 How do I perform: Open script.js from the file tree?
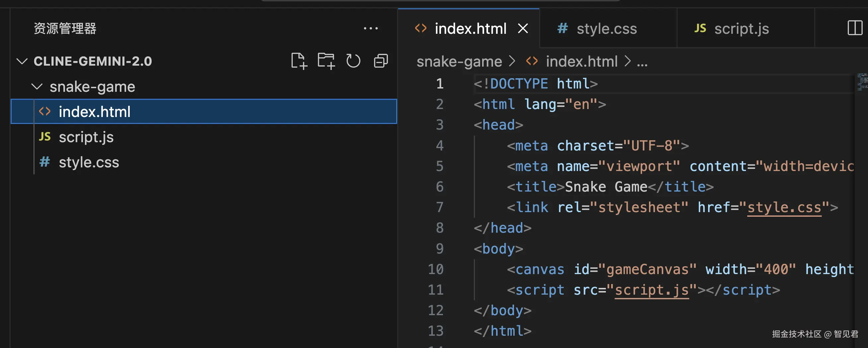point(86,137)
